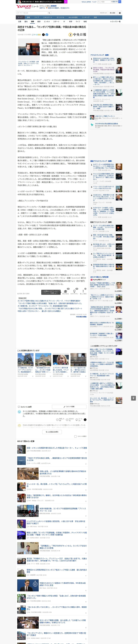Click the magnifier button beside keyword field
This screenshot has height=644, width=138.
tap(49, 13)
